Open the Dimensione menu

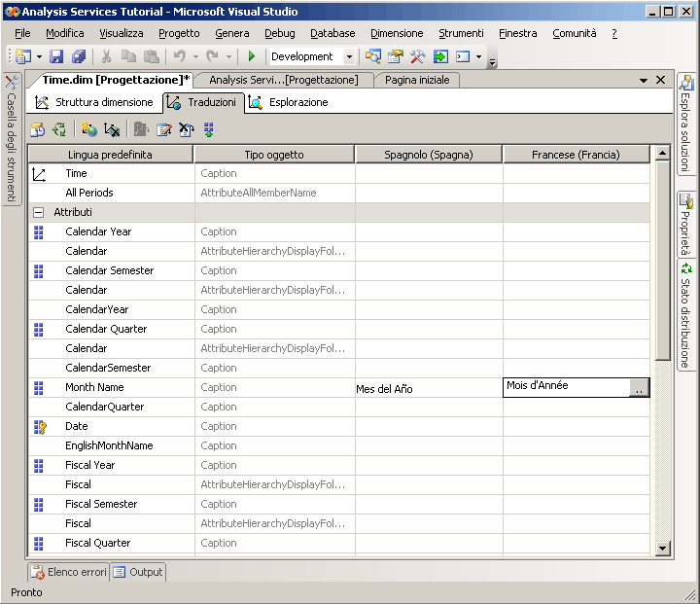(397, 33)
